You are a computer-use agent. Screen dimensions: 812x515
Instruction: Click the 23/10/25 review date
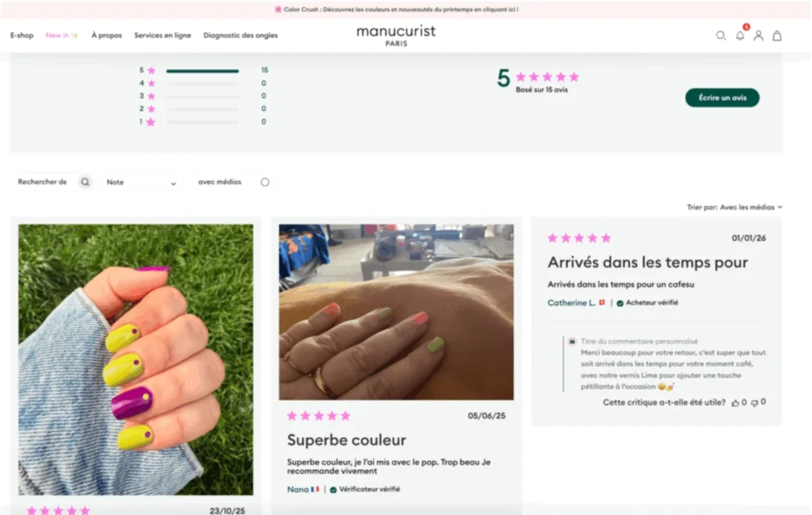click(x=228, y=511)
